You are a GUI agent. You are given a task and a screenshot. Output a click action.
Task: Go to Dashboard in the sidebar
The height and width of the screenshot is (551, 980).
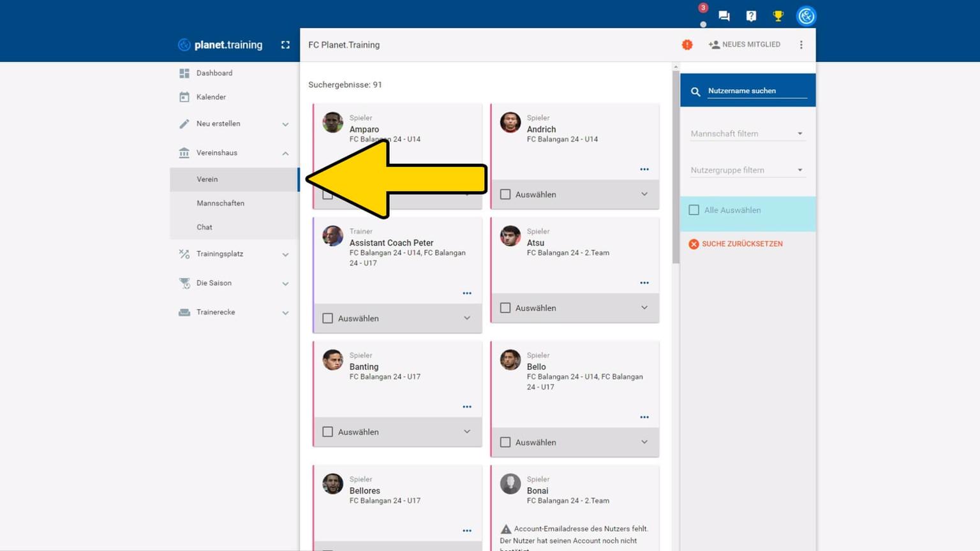(214, 73)
